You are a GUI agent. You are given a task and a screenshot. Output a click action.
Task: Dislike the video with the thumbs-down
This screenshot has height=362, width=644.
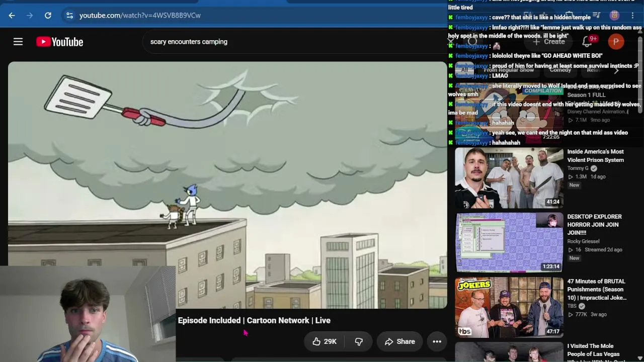pos(359,341)
